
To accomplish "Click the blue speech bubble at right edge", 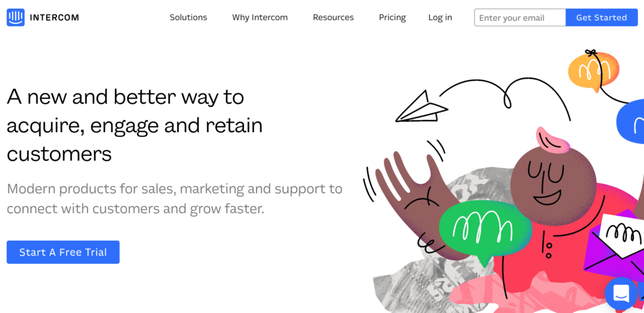I will coord(630,122).
